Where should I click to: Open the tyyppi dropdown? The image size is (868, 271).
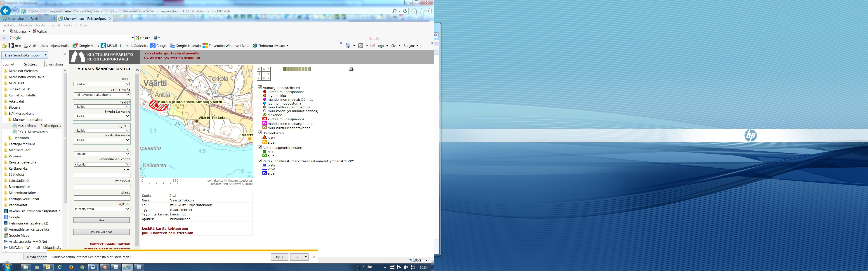tap(102, 107)
